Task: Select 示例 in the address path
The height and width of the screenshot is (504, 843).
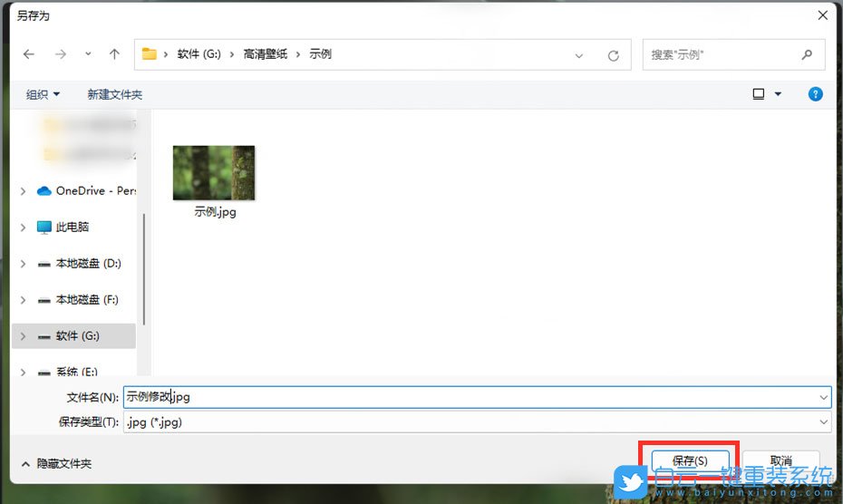Action: [x=320, y=53]
